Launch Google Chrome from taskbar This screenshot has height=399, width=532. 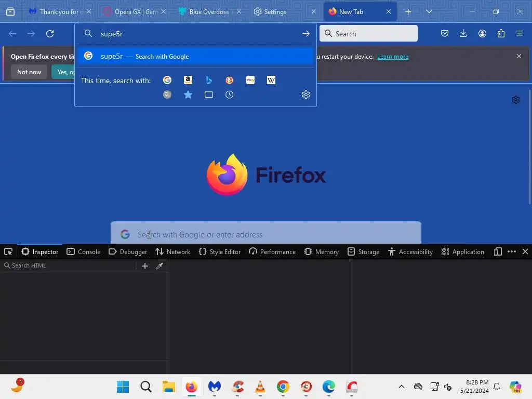point(283,387)
